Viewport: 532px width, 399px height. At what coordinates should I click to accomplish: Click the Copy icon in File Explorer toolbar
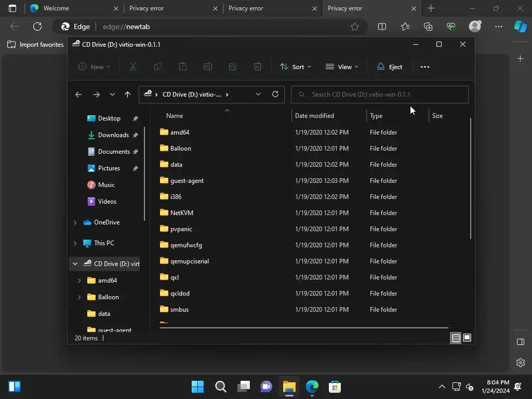click(x=158, y=67)
